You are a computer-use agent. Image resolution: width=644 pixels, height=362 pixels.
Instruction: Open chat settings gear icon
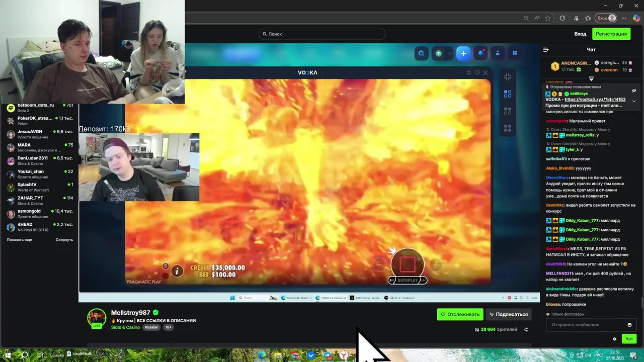(614, 339)
